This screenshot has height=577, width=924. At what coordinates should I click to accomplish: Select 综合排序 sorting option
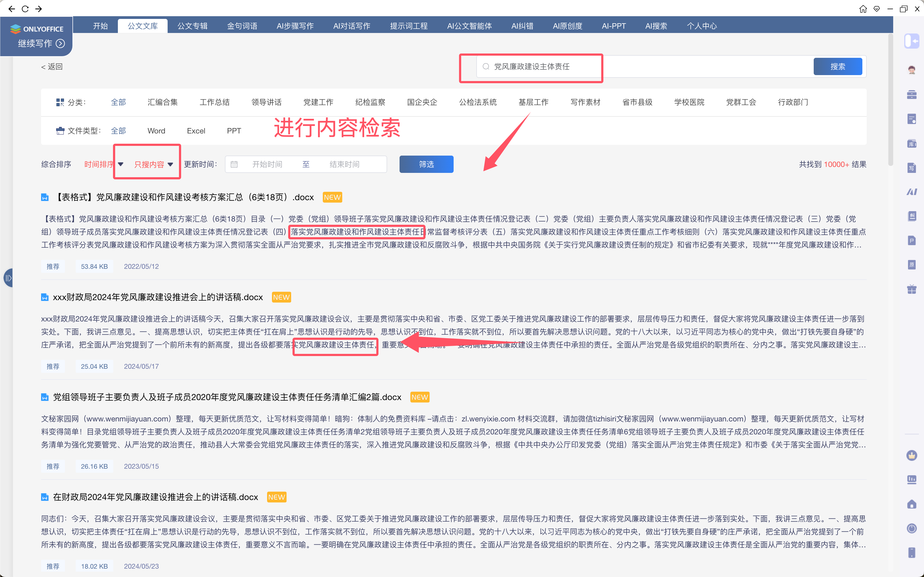(56, 164)
